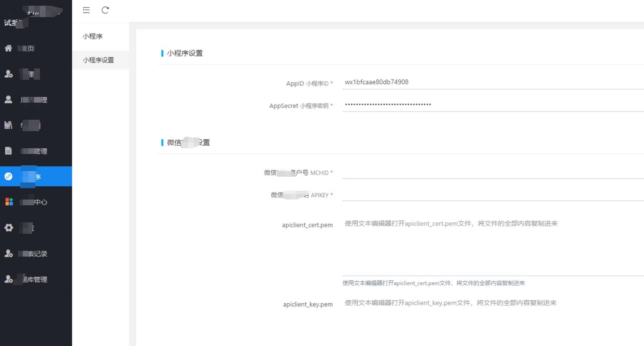
Task: Click the document management icon in sidebar
Action: tap(9, 151)
